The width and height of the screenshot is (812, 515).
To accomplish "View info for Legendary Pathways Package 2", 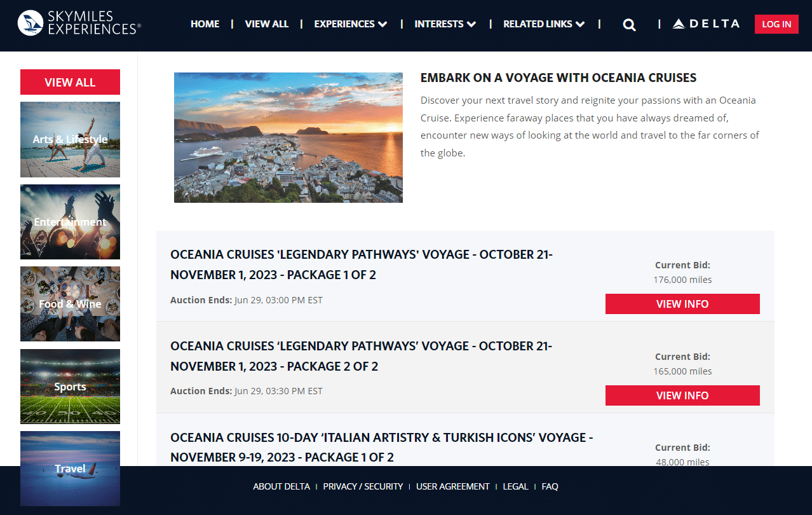I will tap(682, 395).
